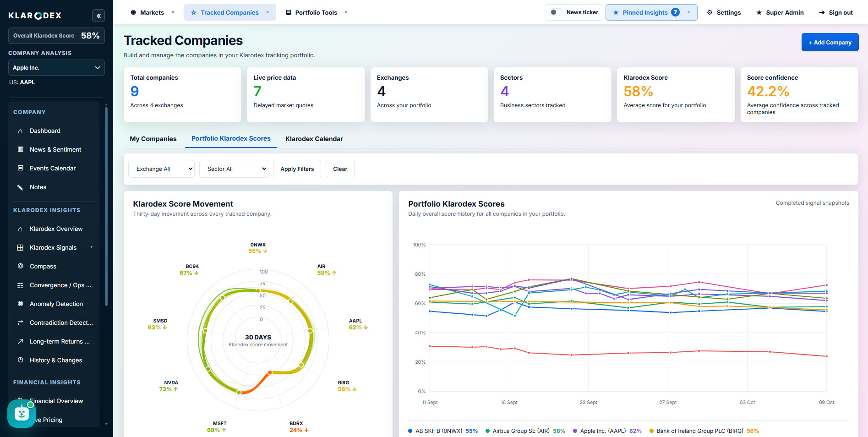
Task: Open Financial Overview in the sidebar
Action: tap(56, 401)
